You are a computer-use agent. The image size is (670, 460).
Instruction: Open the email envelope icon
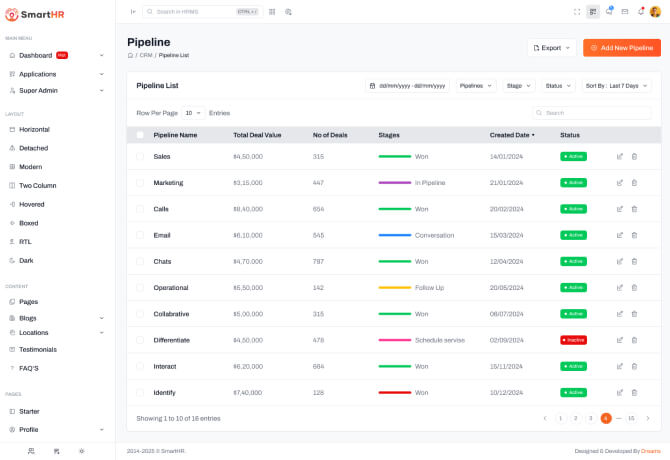(x=625, y=12)
